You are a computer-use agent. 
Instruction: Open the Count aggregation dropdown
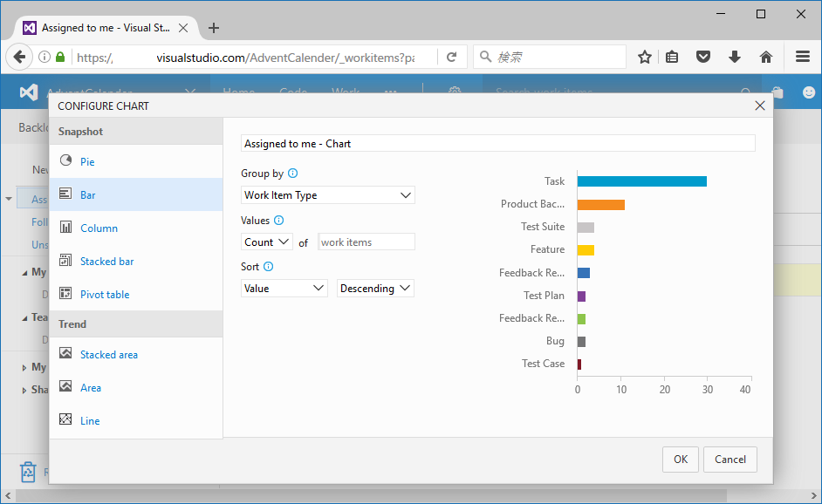click(x=267, y=242)
